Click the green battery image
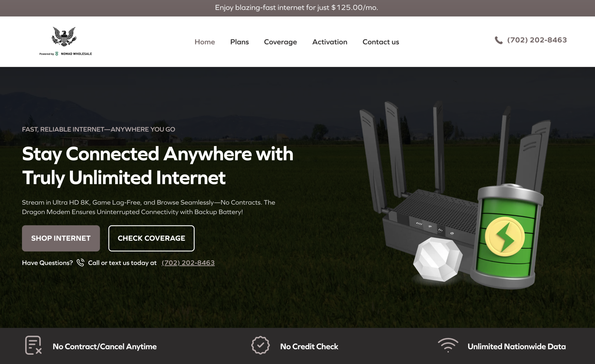The image size is (595, 364). [507, 236]
